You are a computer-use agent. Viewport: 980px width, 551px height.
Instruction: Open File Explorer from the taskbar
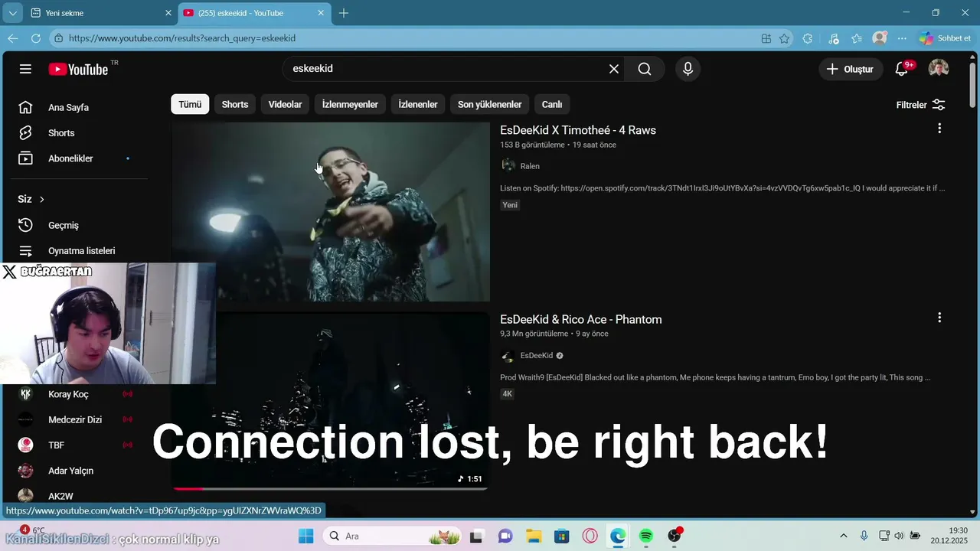tap(534, 536)
